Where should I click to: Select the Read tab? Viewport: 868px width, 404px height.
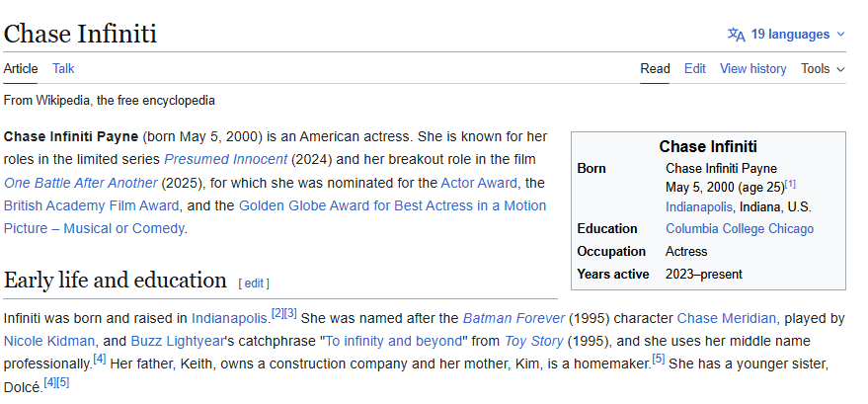[655, 68]
